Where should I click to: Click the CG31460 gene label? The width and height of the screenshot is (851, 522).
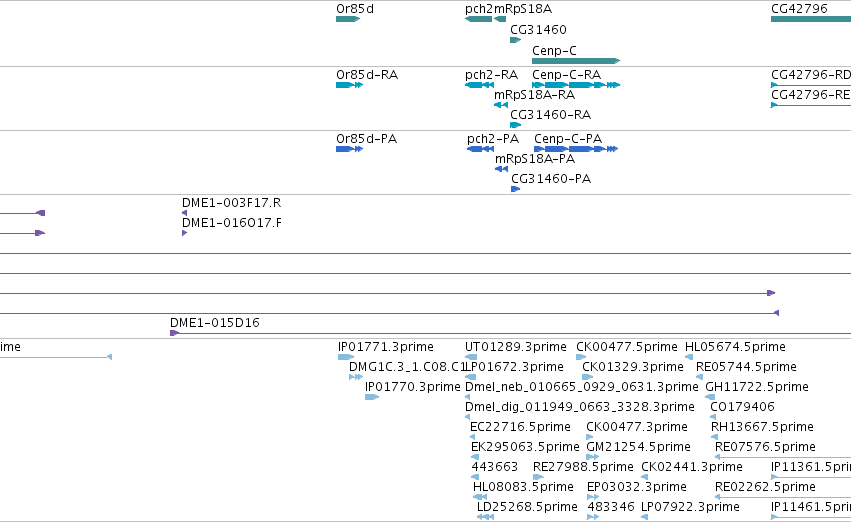tap(538, 29)
